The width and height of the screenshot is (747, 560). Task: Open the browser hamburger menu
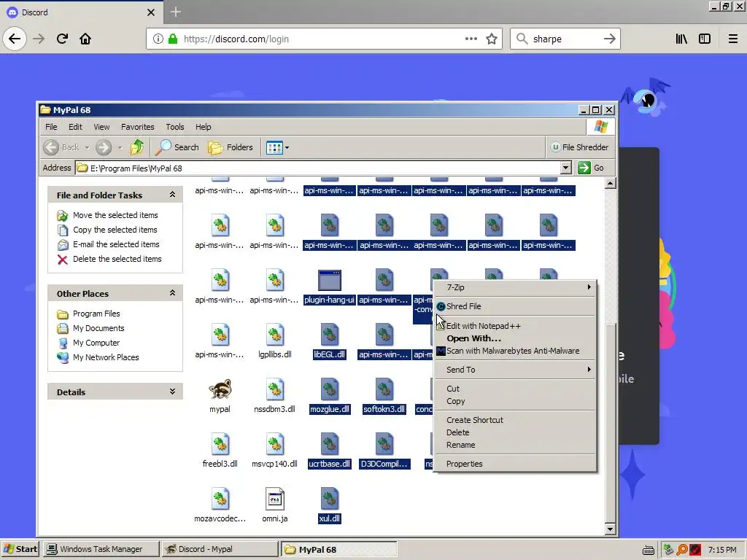tap(732, 39)
